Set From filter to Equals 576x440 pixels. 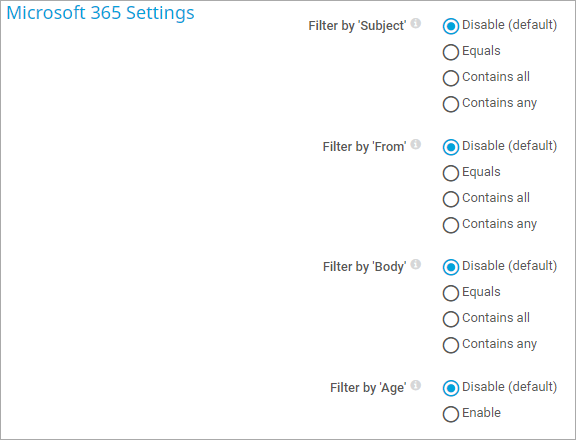point(451,173)
